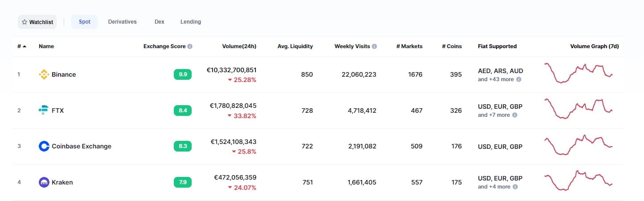Sort the table by # Markets header

pos(409,46)
